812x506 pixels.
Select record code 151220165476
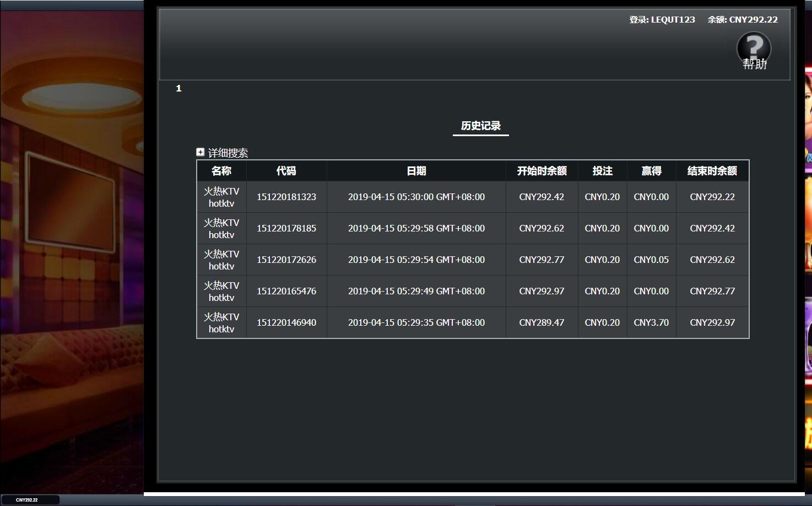tap(286, 291)
